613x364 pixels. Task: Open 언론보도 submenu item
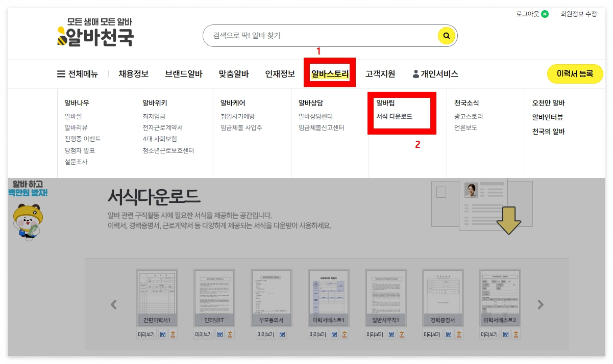[465, 128]
